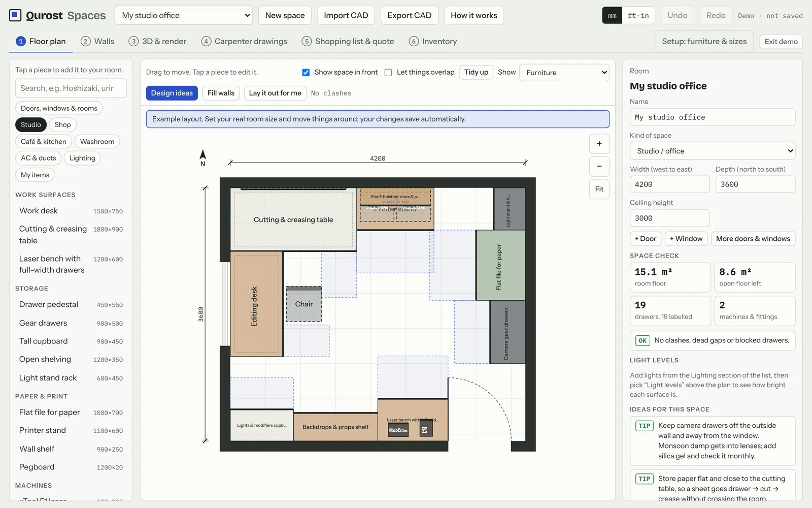This screenshot has width=812, height=508.
Task: Open the Kind of space dropdown
Action: tap(713, 151)
